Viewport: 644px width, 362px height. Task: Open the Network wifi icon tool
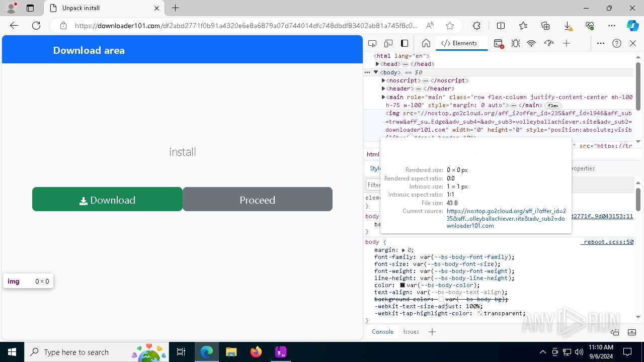click(531, 43)
